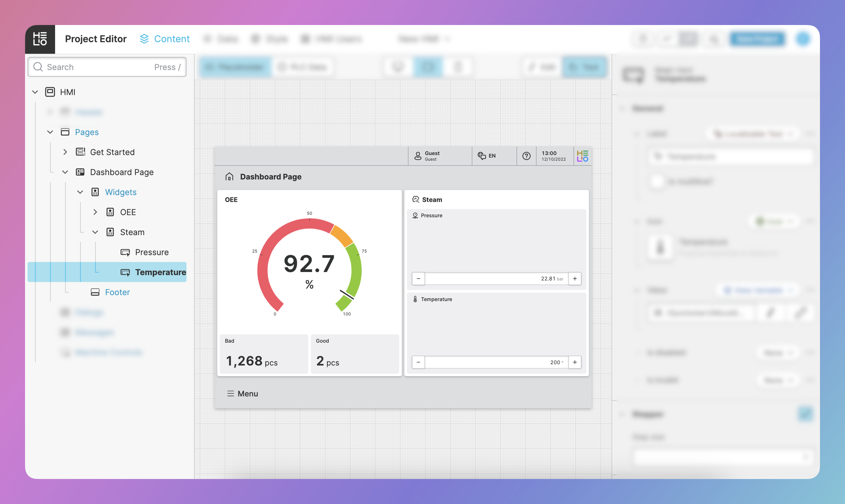Select the Pressure item in tree
This screenshot has width=845, height=504.
pos(151,252)
